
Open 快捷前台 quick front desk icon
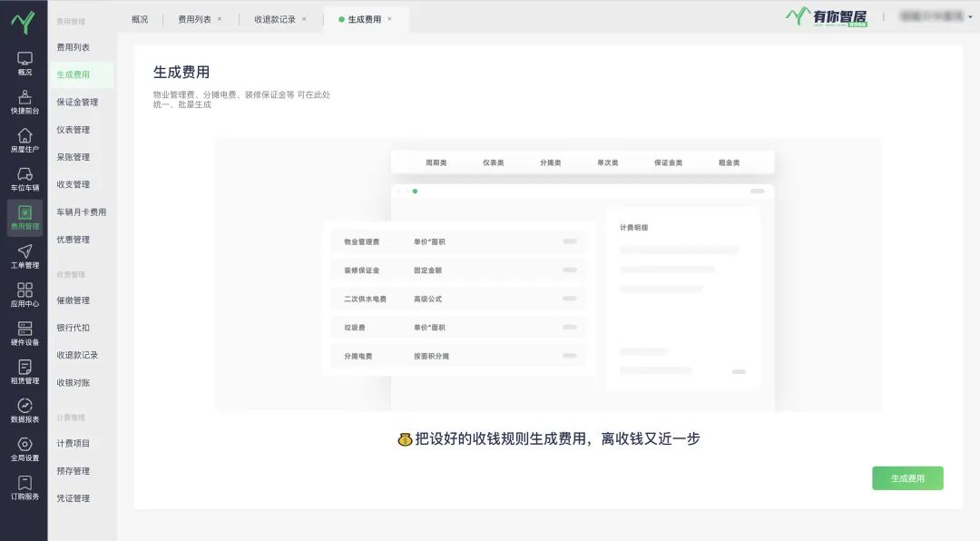coord(24,97)
